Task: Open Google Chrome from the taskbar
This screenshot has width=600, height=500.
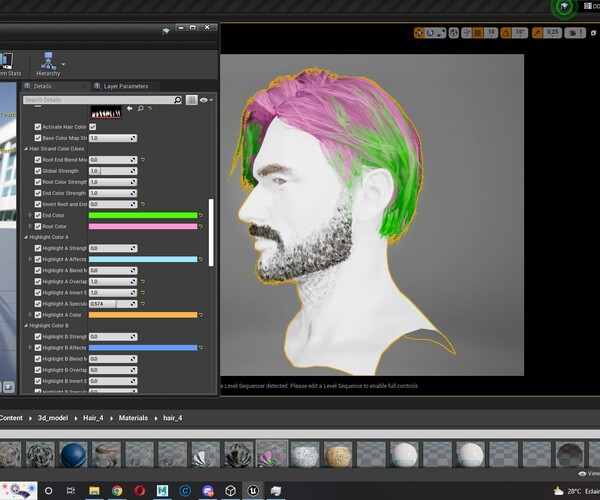Action: pos(117,490)
